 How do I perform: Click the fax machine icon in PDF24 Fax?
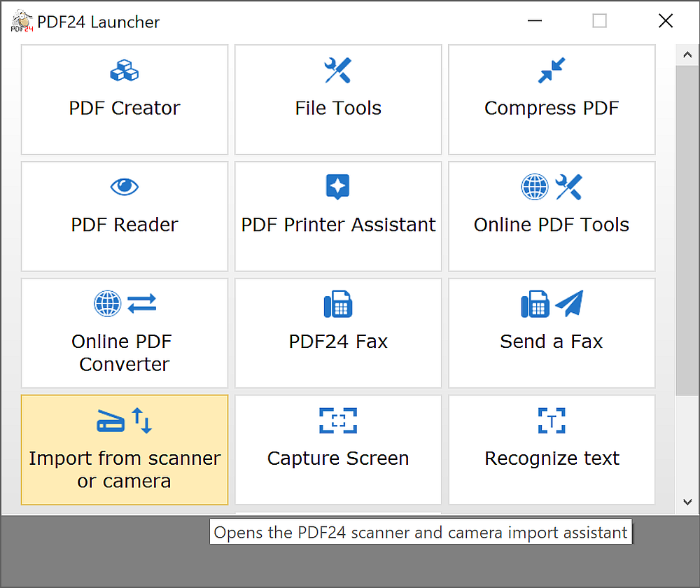338,304
